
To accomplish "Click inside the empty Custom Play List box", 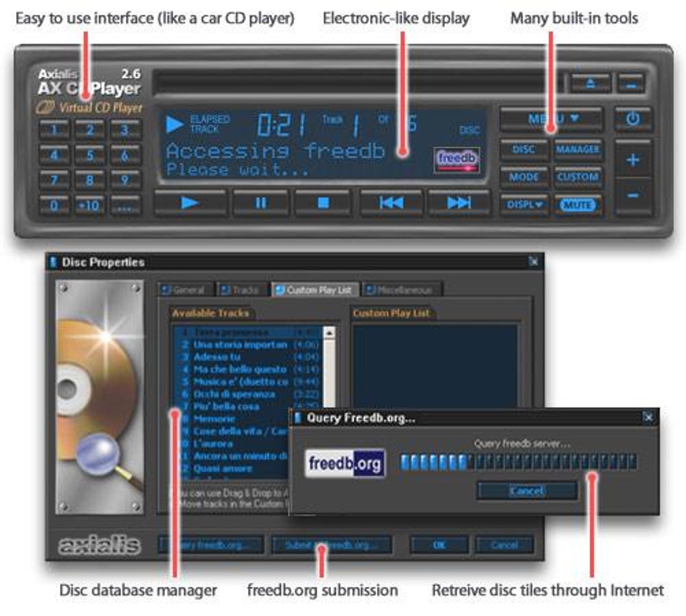I will click(x=435, y=367).
